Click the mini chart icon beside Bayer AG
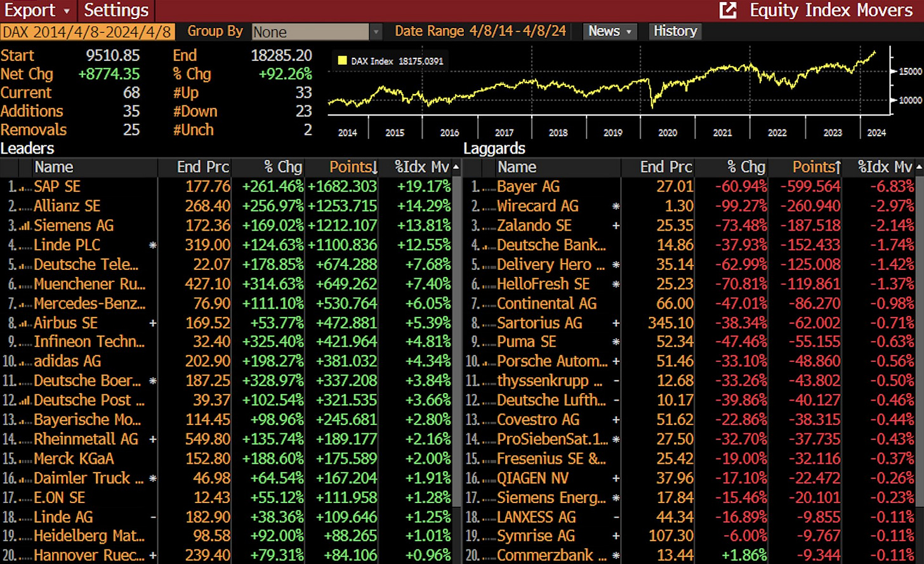Viewport: 924px width, 564px height. click(488, 188)
